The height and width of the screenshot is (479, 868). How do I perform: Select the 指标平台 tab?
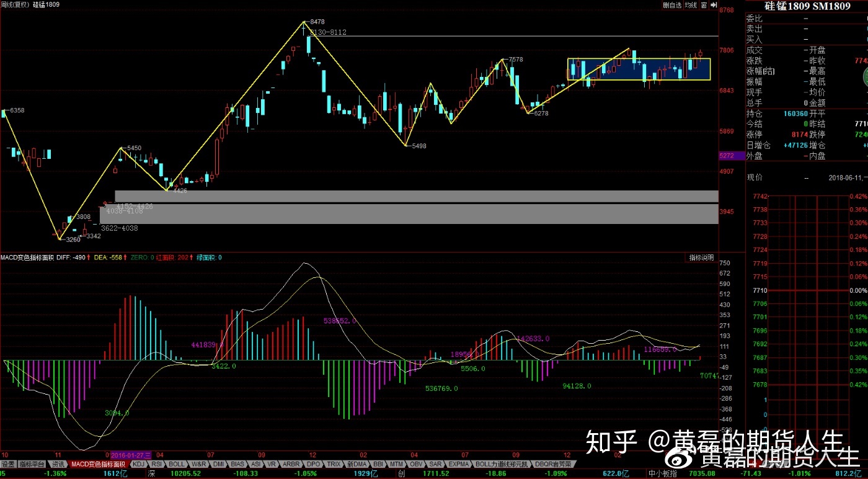(32, 464)
